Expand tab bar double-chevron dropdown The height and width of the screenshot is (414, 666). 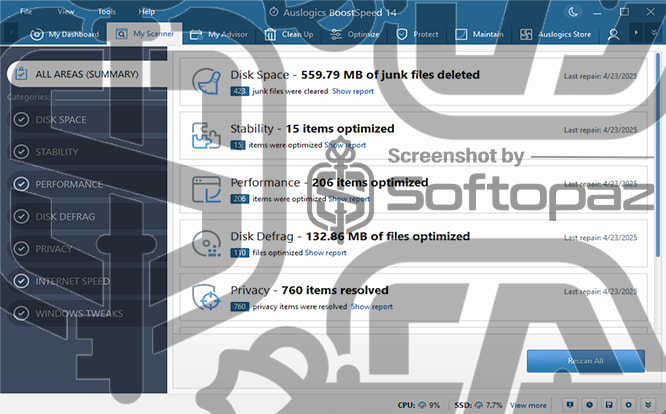(654, 33)
